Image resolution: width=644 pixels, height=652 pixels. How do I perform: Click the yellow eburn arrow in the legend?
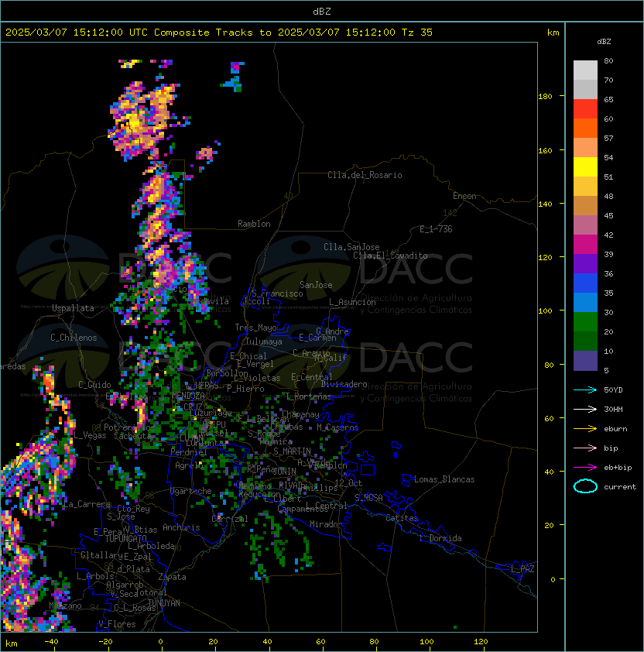pyautogui.click(x=585, y=428)
